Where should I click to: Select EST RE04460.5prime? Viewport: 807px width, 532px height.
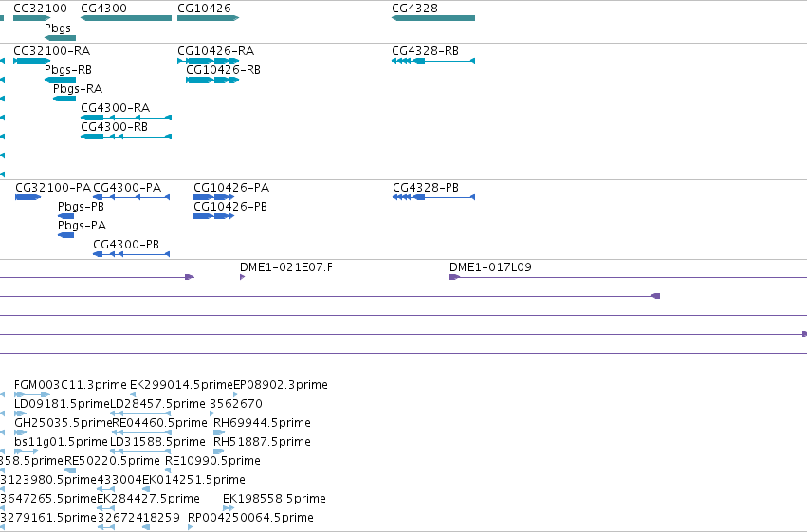(x=160, y=423)
